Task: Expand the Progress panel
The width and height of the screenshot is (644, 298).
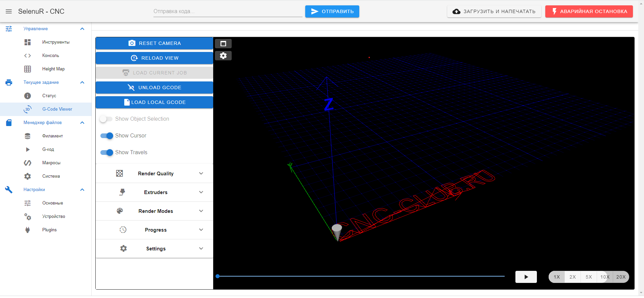Action: point(201,230)
